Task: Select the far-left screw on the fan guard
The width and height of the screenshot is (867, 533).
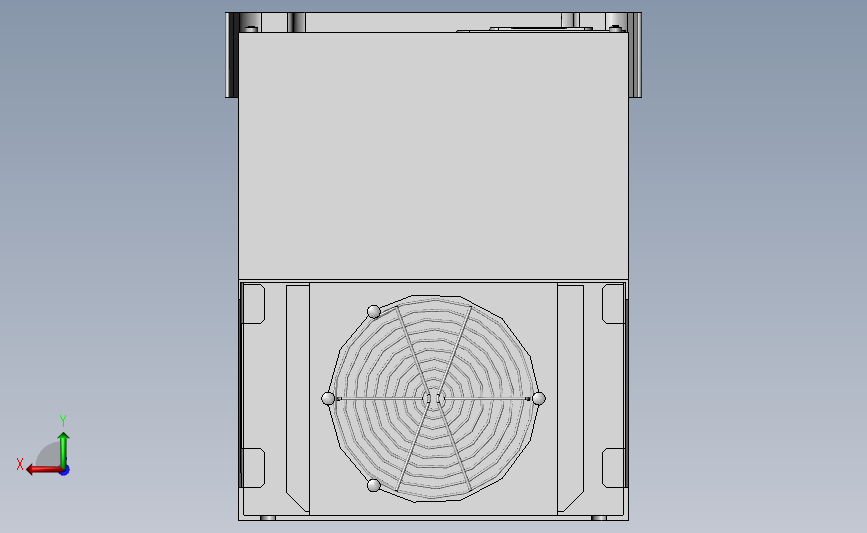Action: click(328, 398)
